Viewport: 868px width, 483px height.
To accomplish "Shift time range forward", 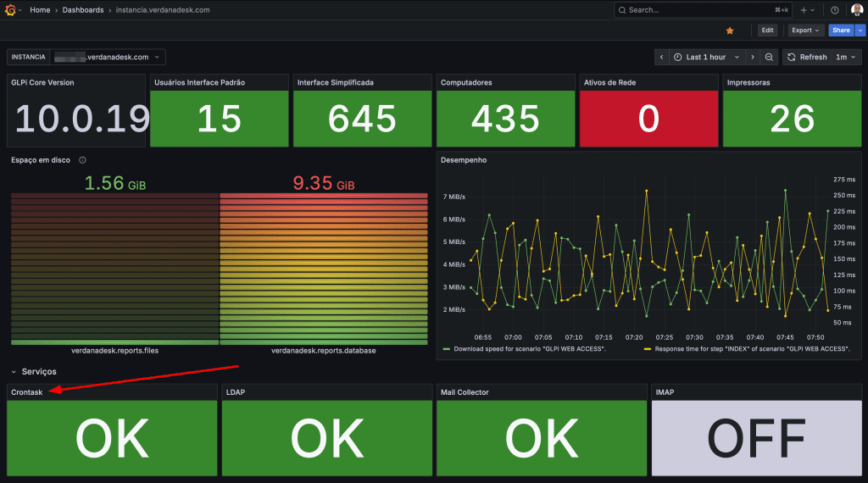I will [x=753, y=57].
